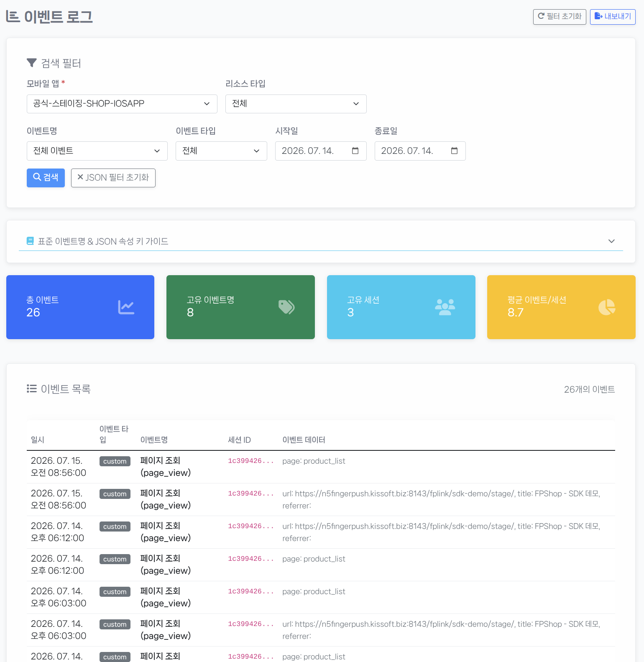This screenshot has width=644, height=662.
Task: Click pie chart icon on 평균 이벤트/세션 card
Action: [607, 307]
